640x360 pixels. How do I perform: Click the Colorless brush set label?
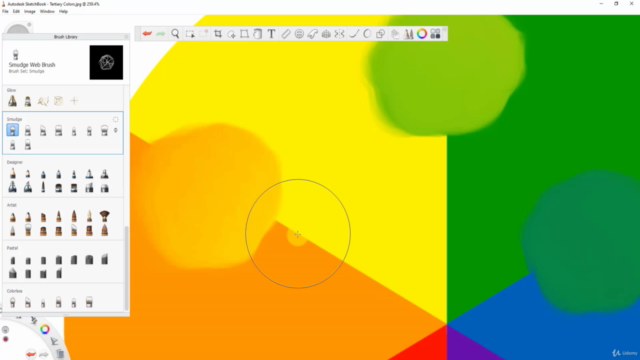[x=14, y=291]
